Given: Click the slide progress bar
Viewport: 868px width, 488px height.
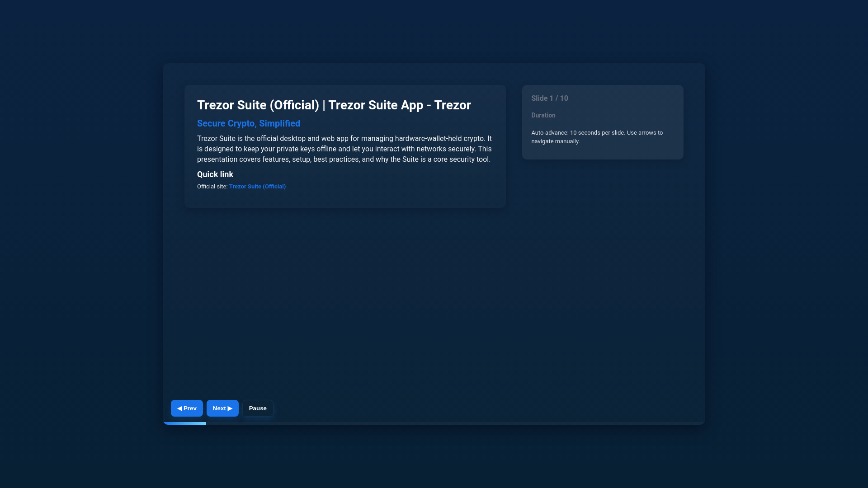Looking at the screenshot, I should (x=434, y=423).
